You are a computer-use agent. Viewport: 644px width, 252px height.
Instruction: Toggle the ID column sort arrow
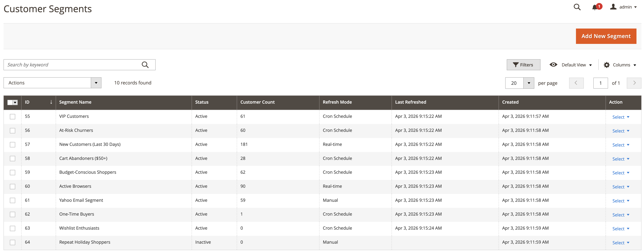click(x=51, y=102)
